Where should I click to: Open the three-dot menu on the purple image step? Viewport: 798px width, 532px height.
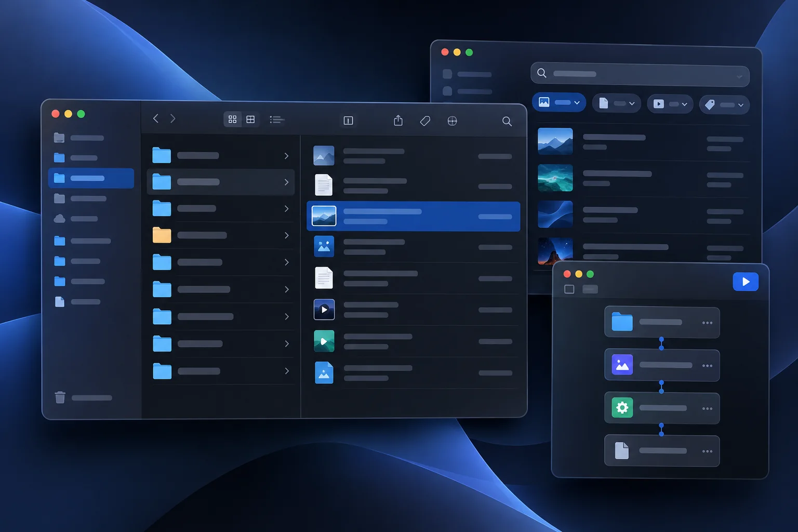(707, 366)
